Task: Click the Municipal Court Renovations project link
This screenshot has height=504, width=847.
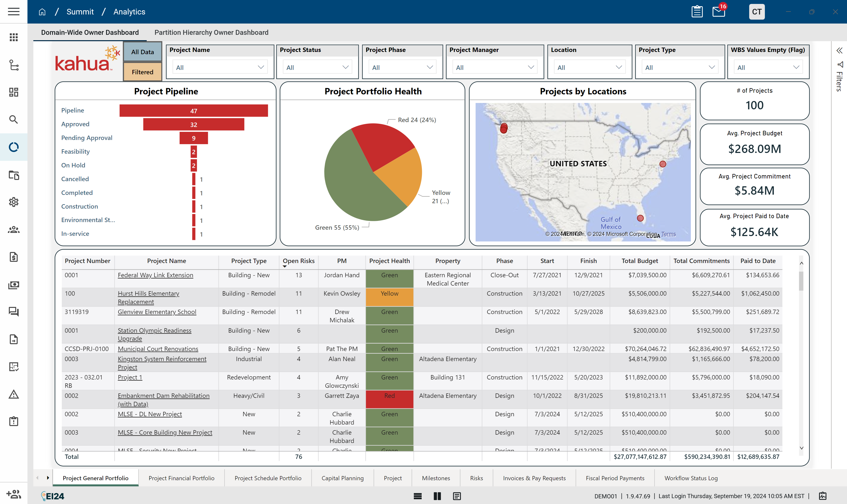Action: (158, 349)
